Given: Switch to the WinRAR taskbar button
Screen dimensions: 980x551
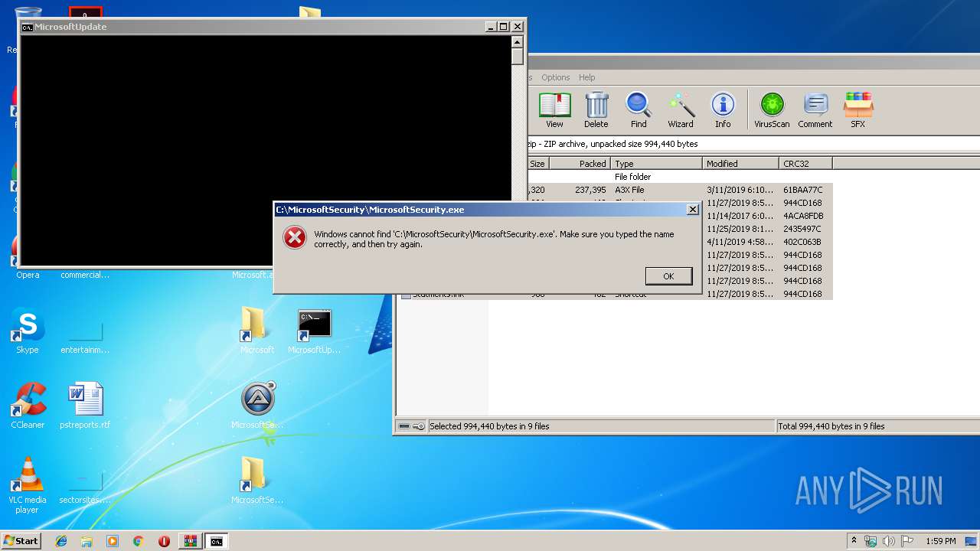Looking at the screenshot, I should point(190,541).
